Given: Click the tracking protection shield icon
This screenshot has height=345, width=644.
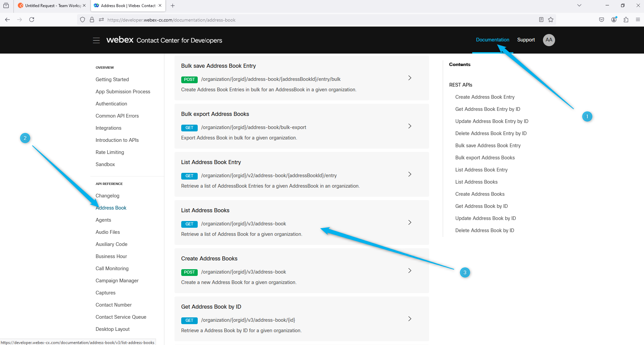Looking at the screenshot, I should coord(83,20).
